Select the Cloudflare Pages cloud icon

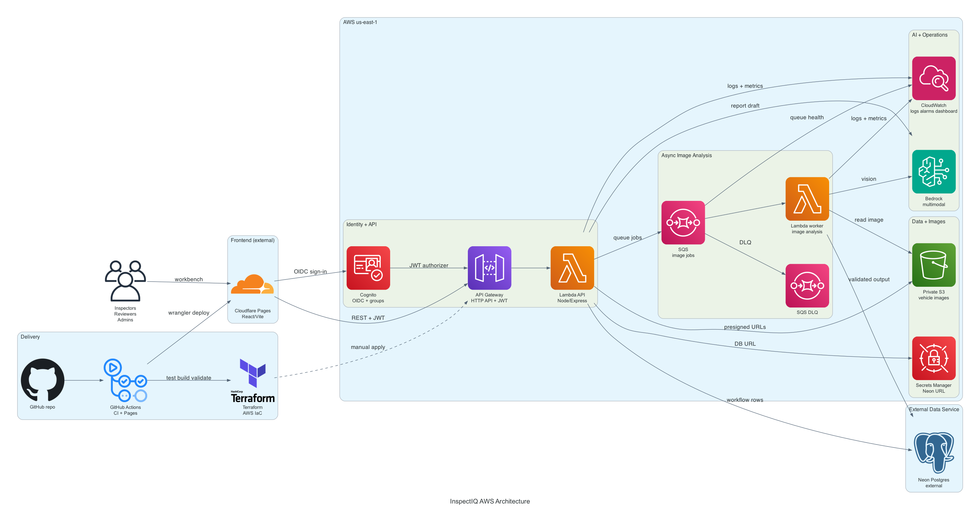[253, 284]
